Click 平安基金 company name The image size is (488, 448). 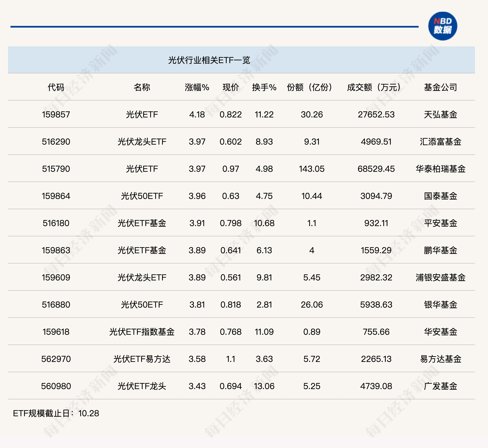click(x=441, y=223)
